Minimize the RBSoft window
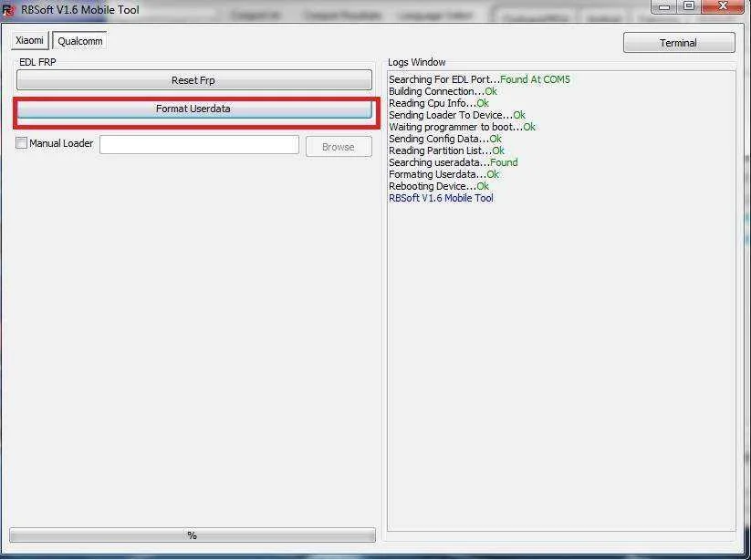Image resolution: width=751 pixels, height=560 pixels. (664, 6)
